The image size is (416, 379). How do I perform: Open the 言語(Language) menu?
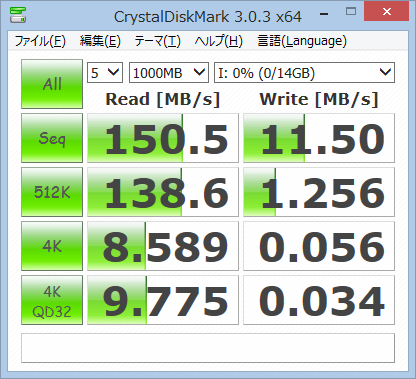pyautogui.click(x=302, y=41)
